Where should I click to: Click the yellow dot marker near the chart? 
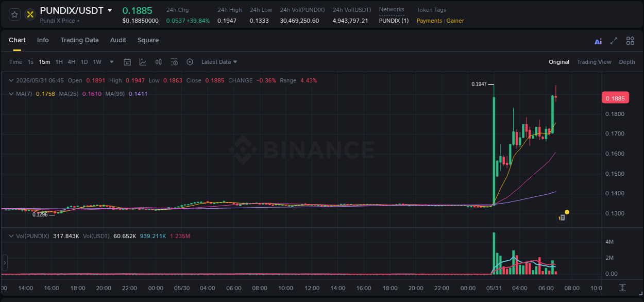[567, 212]
